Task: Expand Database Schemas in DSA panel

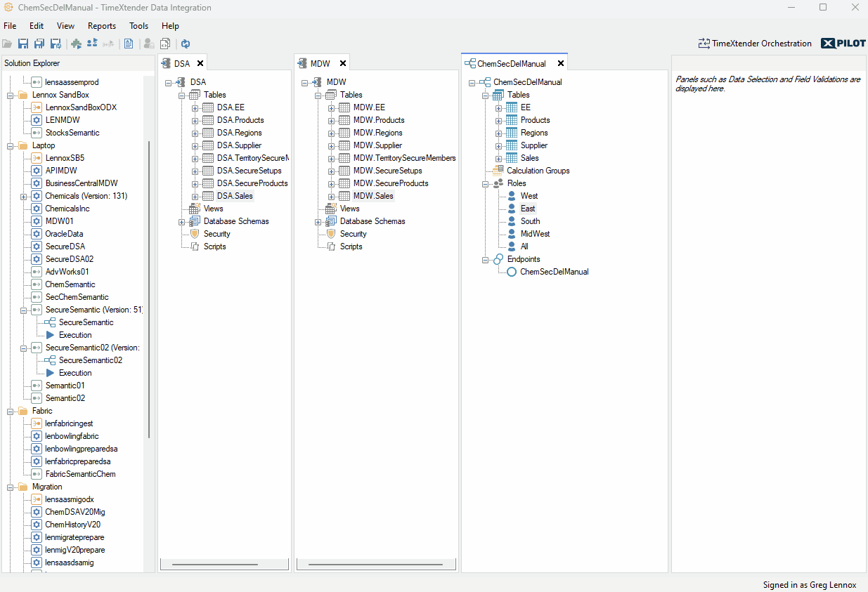Action: click(182, 222)
